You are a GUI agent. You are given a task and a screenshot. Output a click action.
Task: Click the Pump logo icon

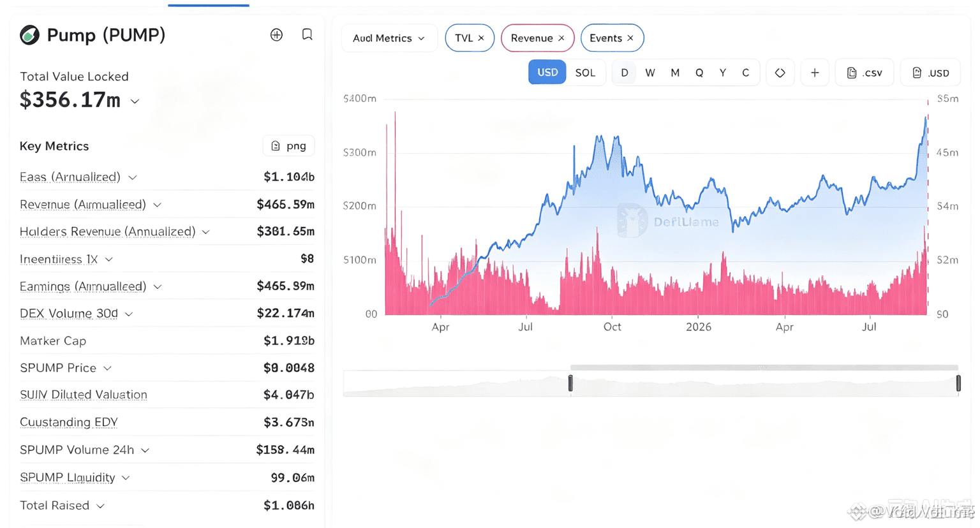(29, 35)
